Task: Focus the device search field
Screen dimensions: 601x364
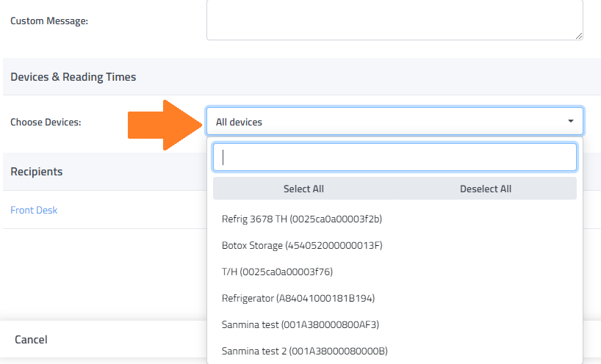Action: [x=394, y=157]
